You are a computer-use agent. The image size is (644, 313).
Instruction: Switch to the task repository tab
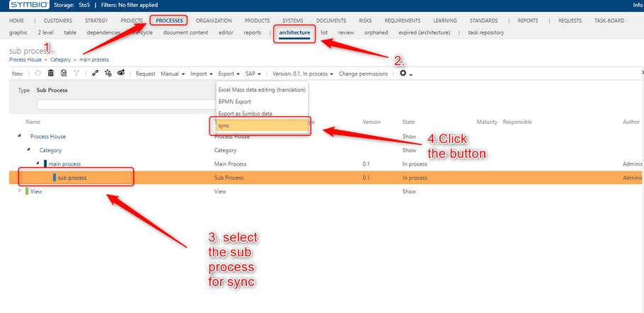486,33
